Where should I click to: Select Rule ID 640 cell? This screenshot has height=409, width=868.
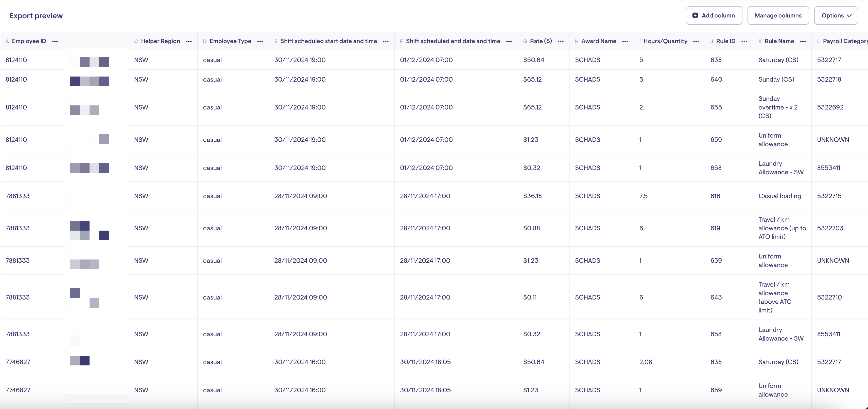tap(716, 80)
